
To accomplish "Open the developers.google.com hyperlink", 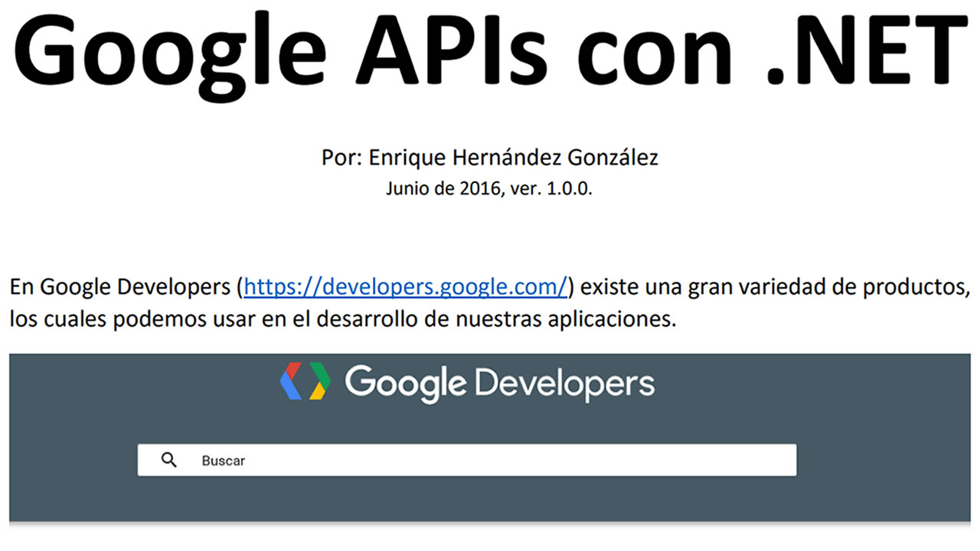I will point(406,287).
